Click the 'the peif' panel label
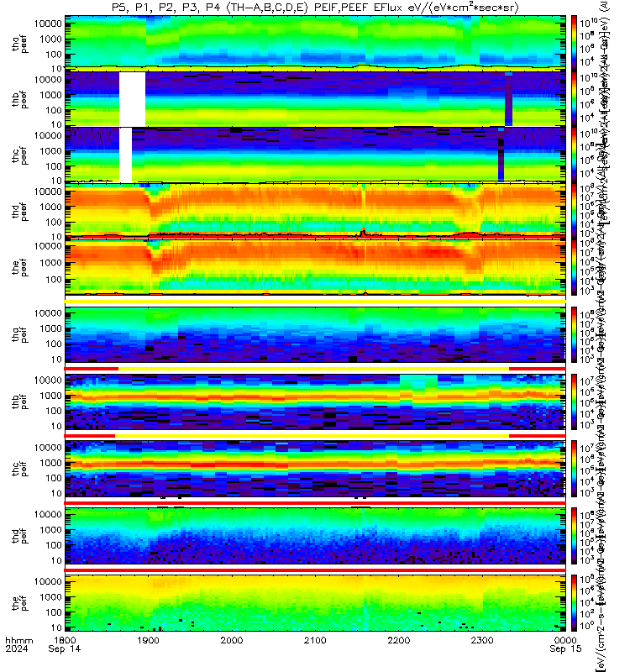630x672 pixels. (x=20, y=603)
